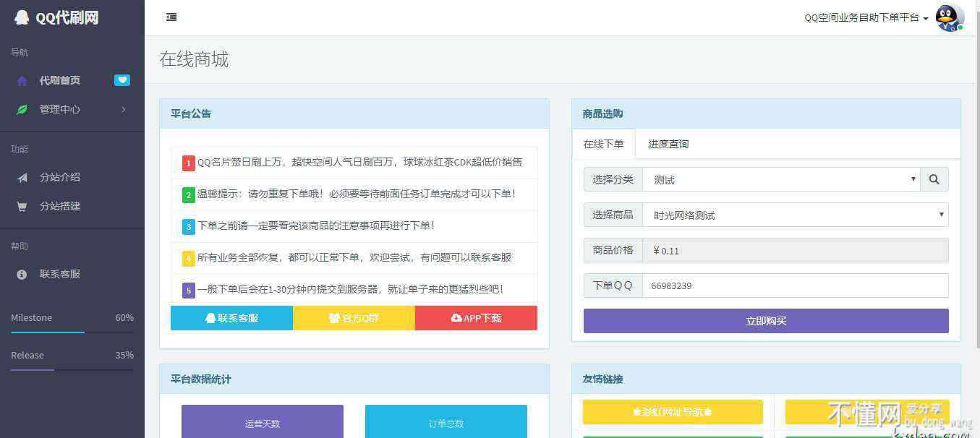Open the 选择商品 dropdown
980x438 pixels.
[795, 215]
